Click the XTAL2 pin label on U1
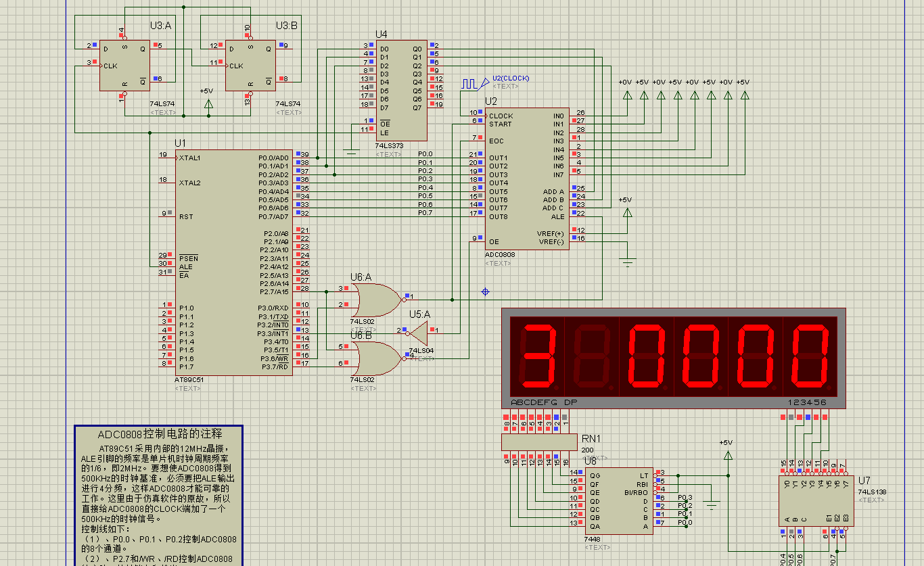The width and height of the screenshot is (924, 566). (x=190, y=183)
